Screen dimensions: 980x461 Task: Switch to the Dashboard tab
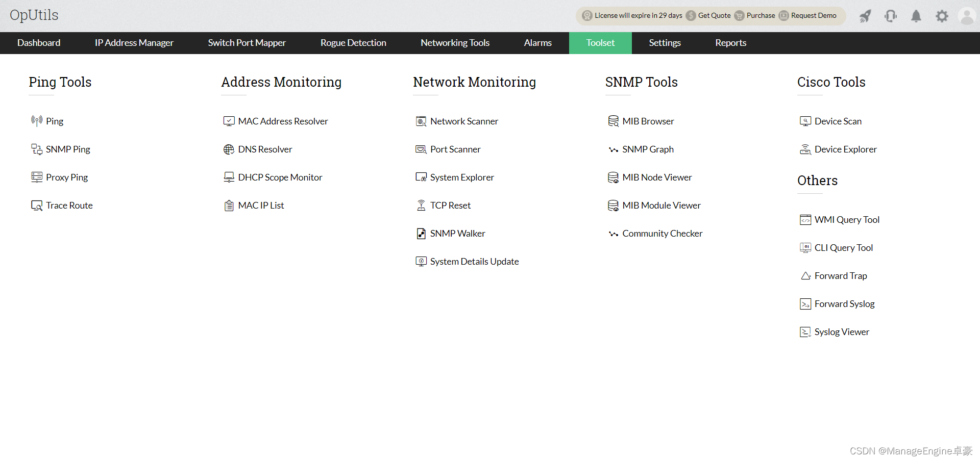[39, 43]
